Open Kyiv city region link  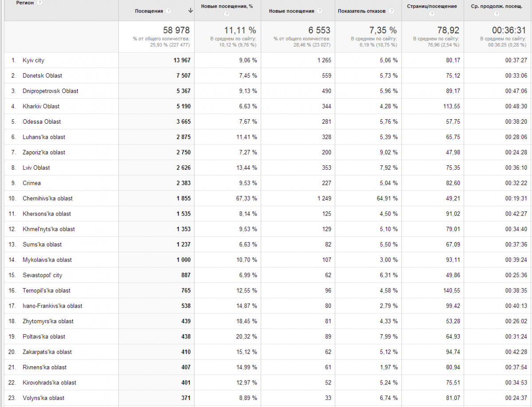click(x=34, y=60)
